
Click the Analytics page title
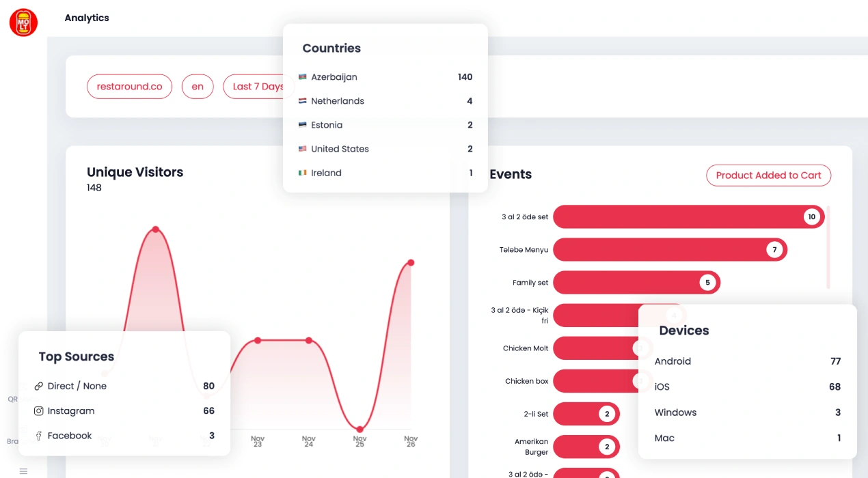click(87, 18)
